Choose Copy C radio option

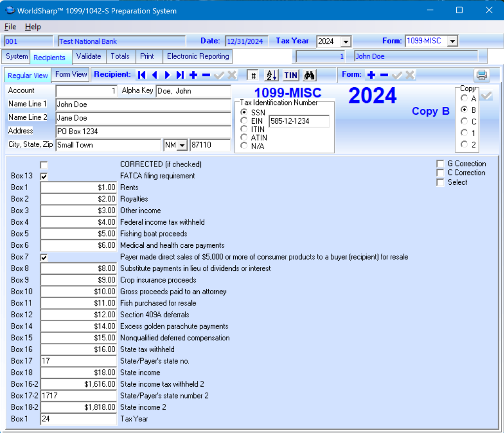click(464, 121)
